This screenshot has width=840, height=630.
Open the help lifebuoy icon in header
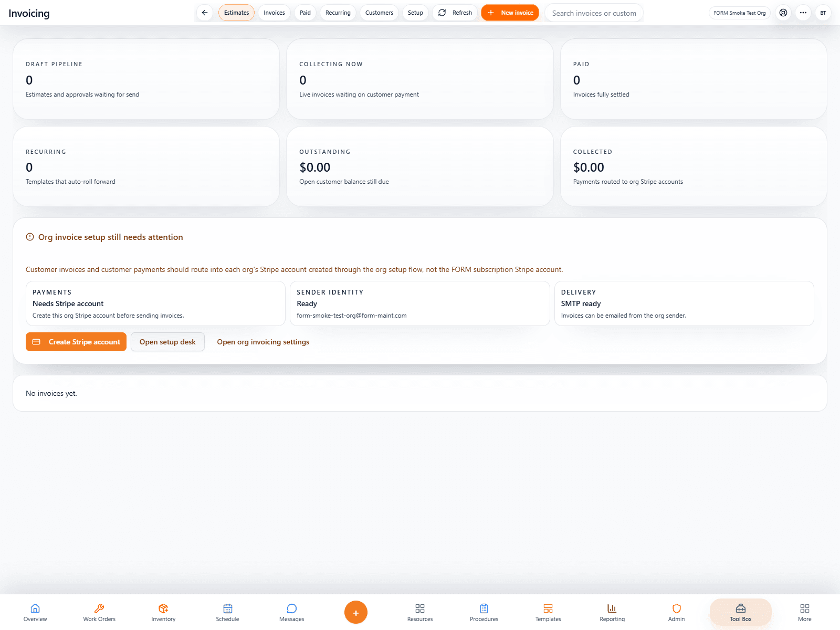[x=783, y=13]
